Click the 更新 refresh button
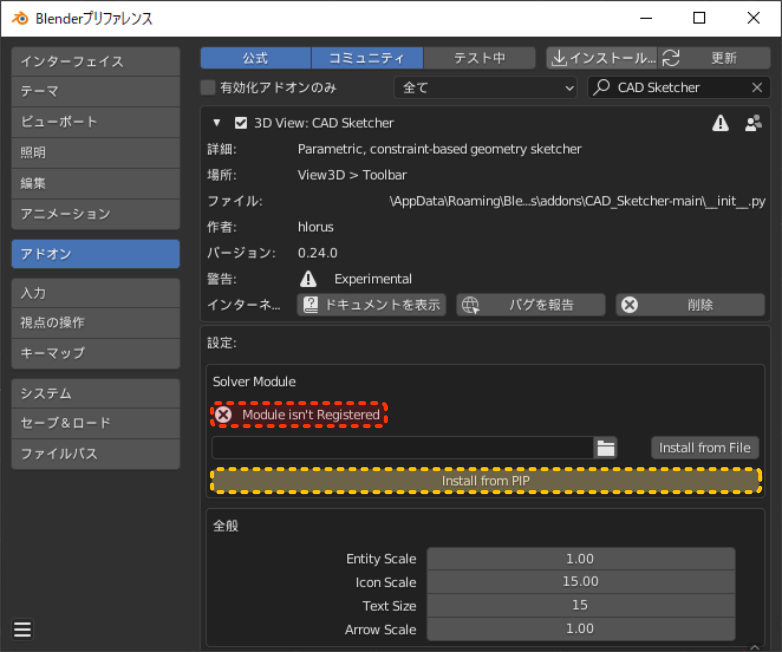782x652 pixels. (714, 58)
